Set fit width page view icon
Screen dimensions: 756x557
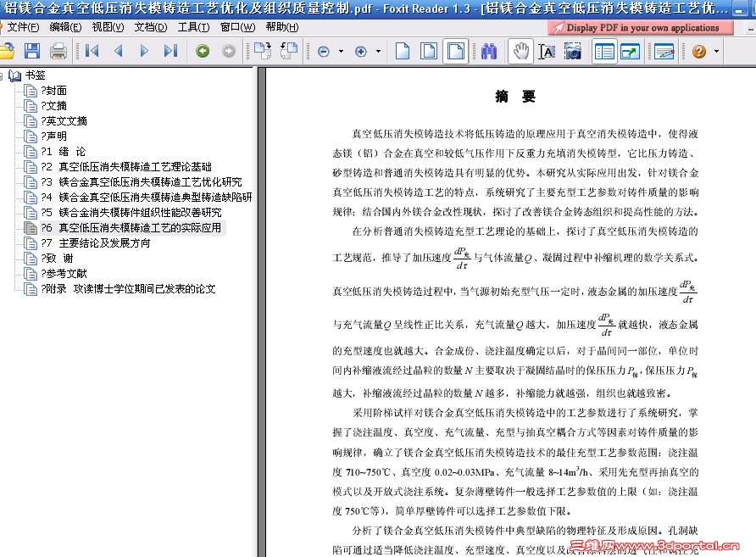(456, 51)
